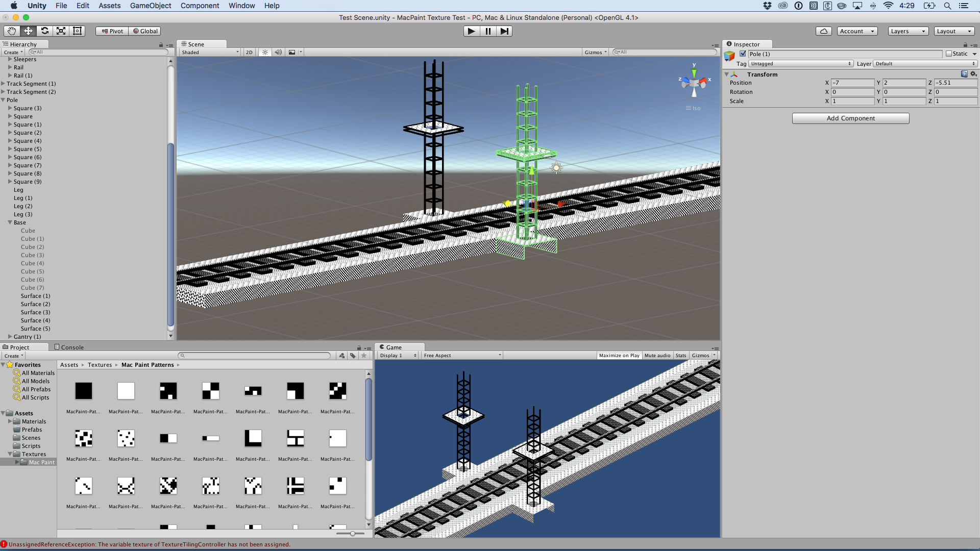The image size is (980, 551).
Task: Open the Layers dropdown
Action: pyautogui.click(x=908, y=31)
